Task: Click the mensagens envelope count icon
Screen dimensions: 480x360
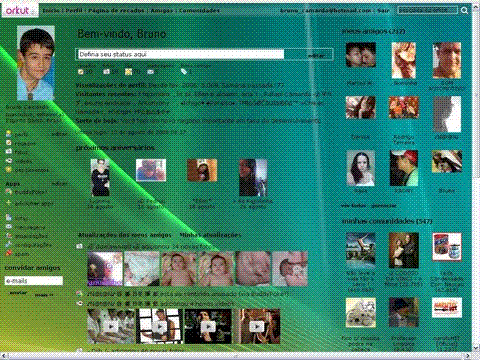Action: tap(151, 72)
